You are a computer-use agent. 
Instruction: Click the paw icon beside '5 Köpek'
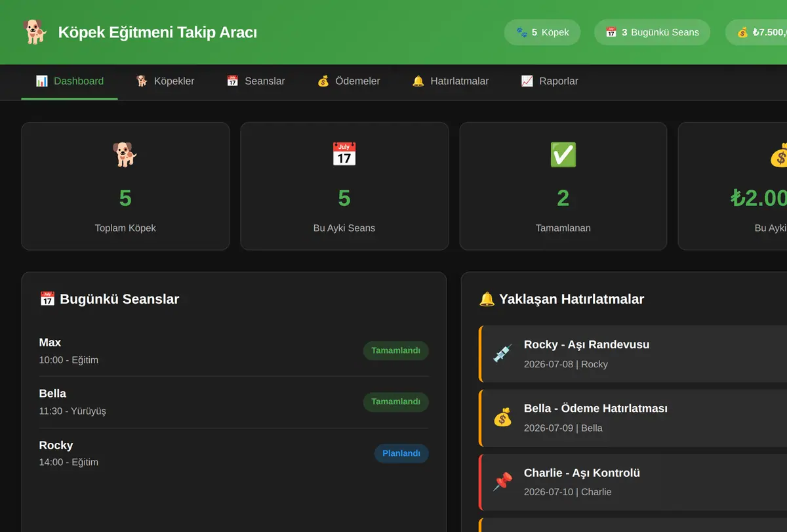click(522, 32)
